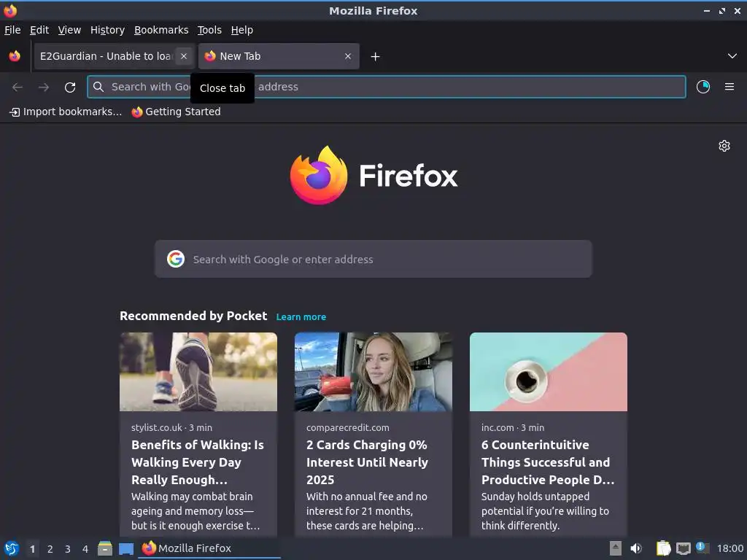Open the Help menu

(242, 30)
